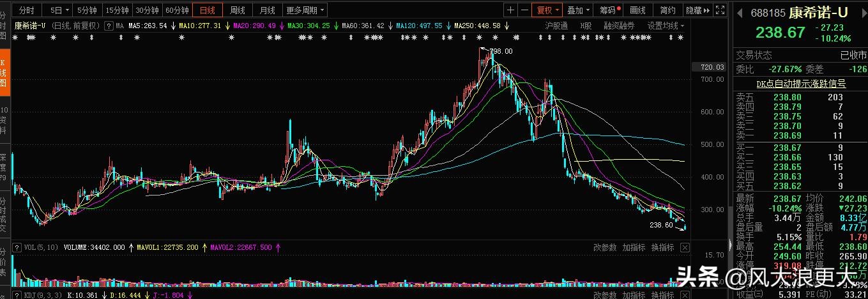The image size is (868, 299).
Task: Click the VOLUME up arrow indicator
Action: tap(131, 247)
